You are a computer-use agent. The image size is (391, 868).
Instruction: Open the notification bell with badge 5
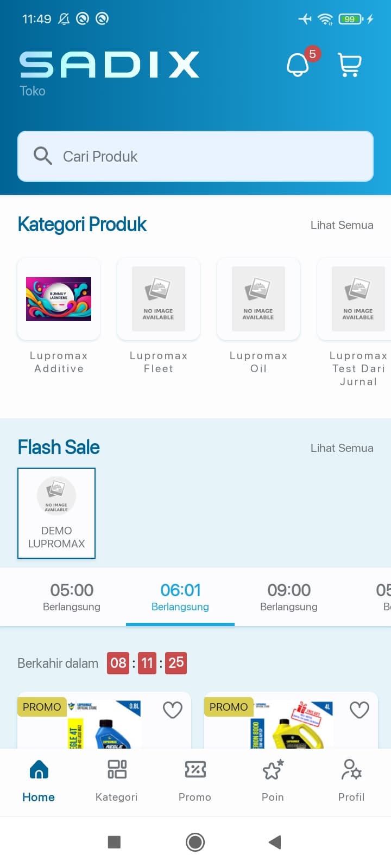pyautogui.click(x=298, y=65)
